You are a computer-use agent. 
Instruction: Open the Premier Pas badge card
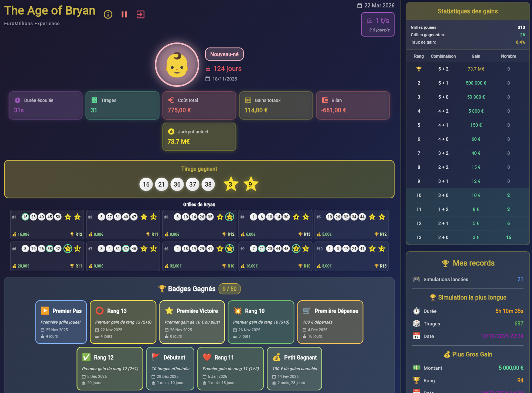click(x=61, y=322)
